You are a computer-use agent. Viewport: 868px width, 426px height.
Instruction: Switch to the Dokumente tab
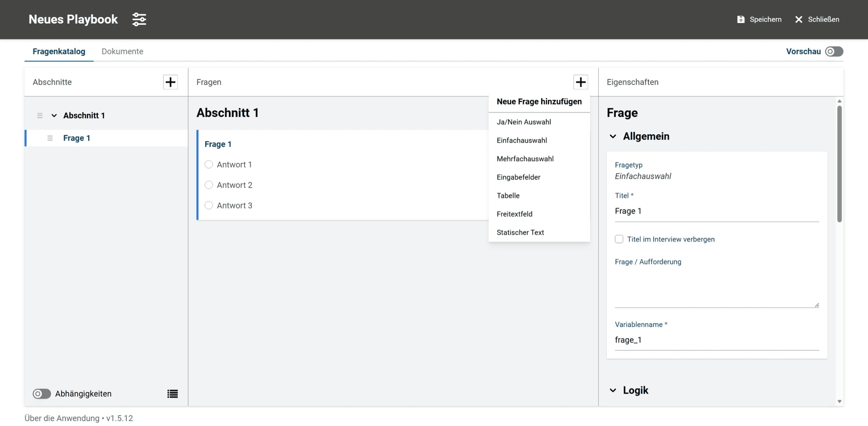pos(122,51)
